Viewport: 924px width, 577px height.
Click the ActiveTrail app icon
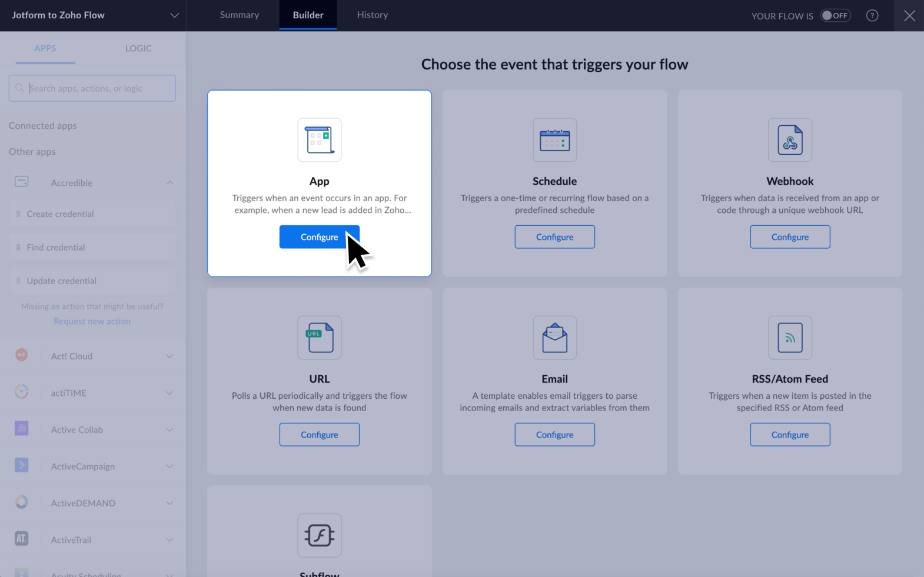[22, 539]
